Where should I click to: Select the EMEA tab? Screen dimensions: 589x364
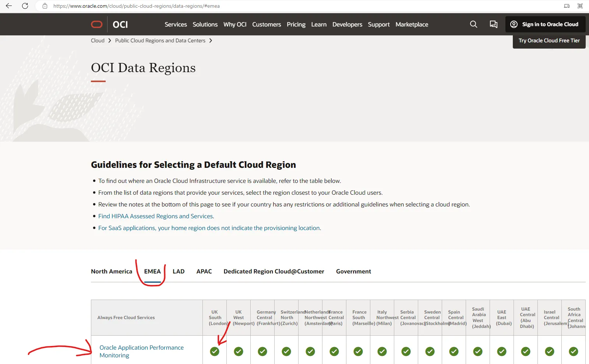[152, 271]
